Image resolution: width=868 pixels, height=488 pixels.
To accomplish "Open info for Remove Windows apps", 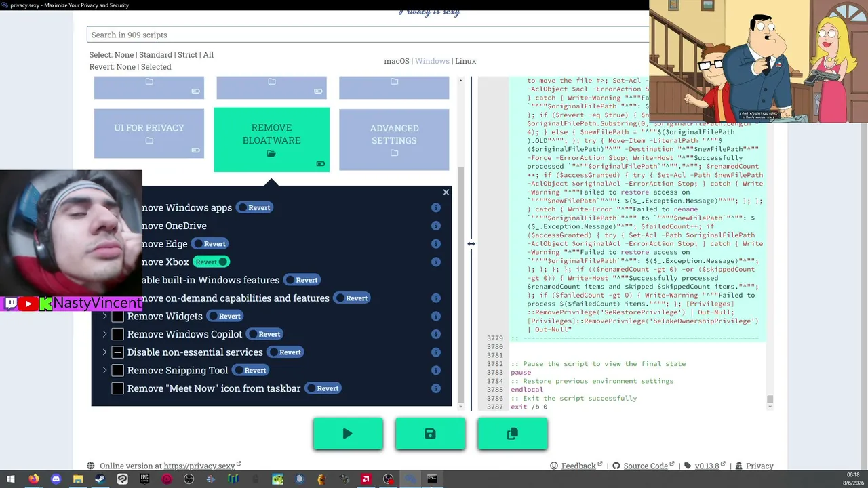I will point(436,208).
